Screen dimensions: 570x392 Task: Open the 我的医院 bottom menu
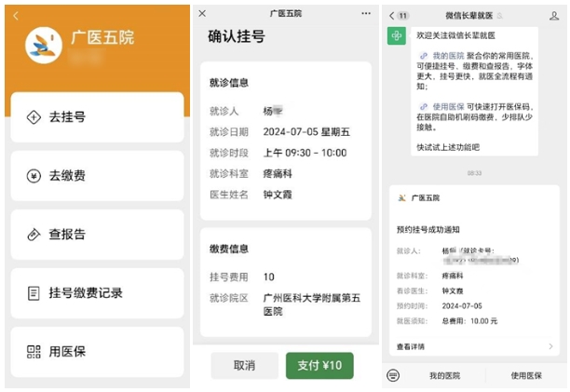444,375
